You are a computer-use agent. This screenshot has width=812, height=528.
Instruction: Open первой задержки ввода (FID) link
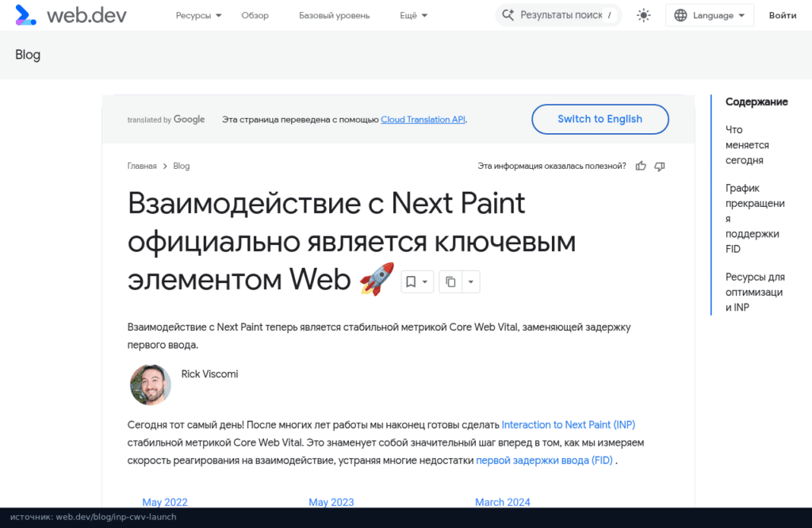pyautogui.click(x=544, y=461)
